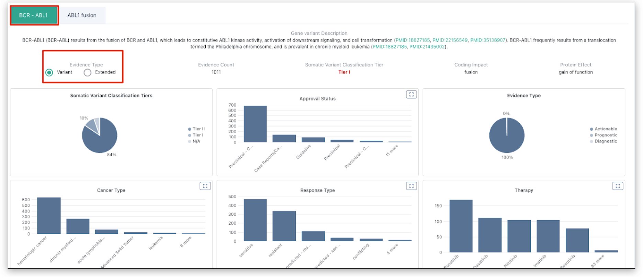Open the ABL1 fusion tab

(82, 15)
